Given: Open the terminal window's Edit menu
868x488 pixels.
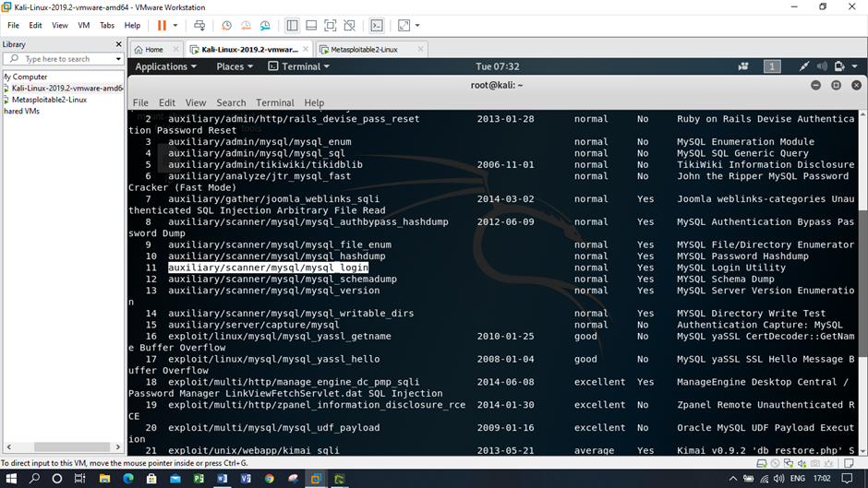Looking at the screenshot, I should coord(166,103).
